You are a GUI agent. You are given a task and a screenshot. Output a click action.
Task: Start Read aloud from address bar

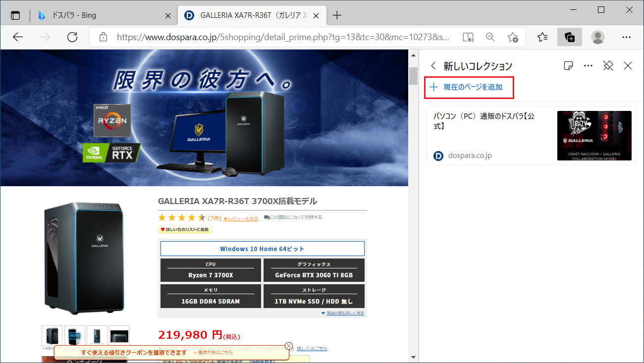point(468,37)
